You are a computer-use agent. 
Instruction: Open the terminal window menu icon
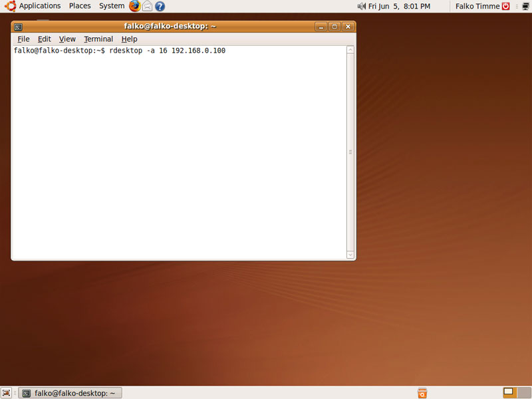(x=19, y=27)
